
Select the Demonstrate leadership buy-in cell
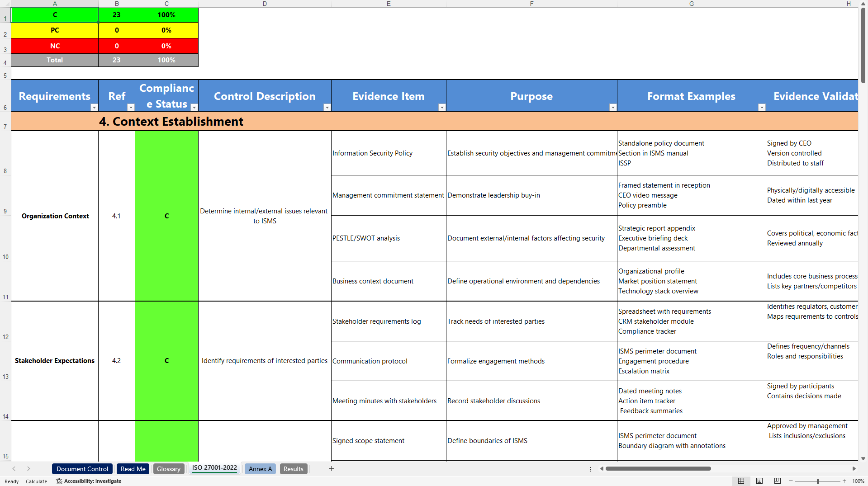[x=531, y=195]
